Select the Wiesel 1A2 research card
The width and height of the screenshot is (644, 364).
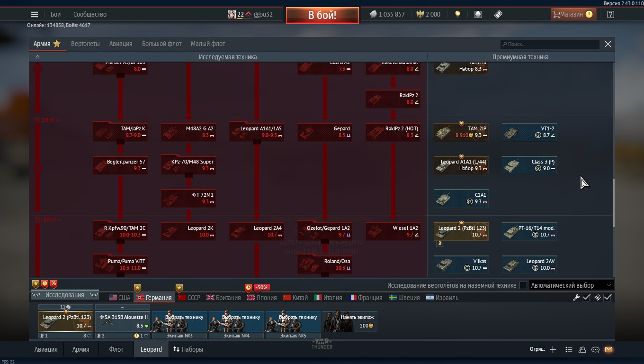pos(393,231)
